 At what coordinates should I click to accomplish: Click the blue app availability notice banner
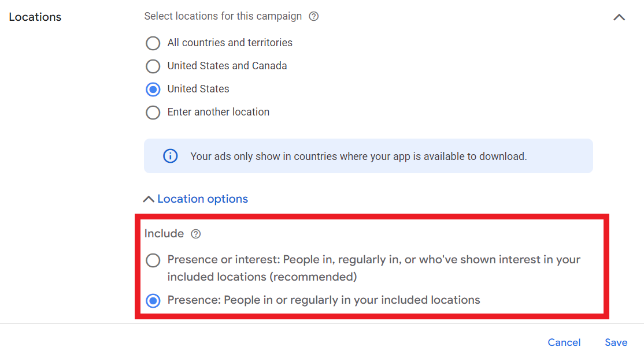pos(368,155)
